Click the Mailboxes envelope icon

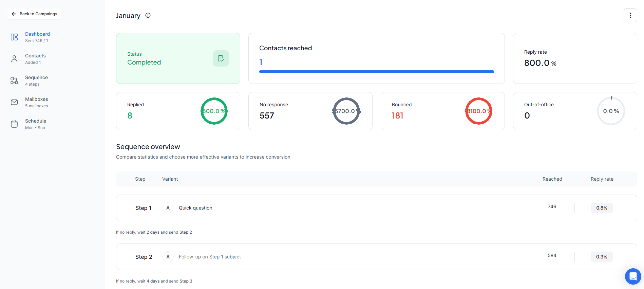click(14, 102)
